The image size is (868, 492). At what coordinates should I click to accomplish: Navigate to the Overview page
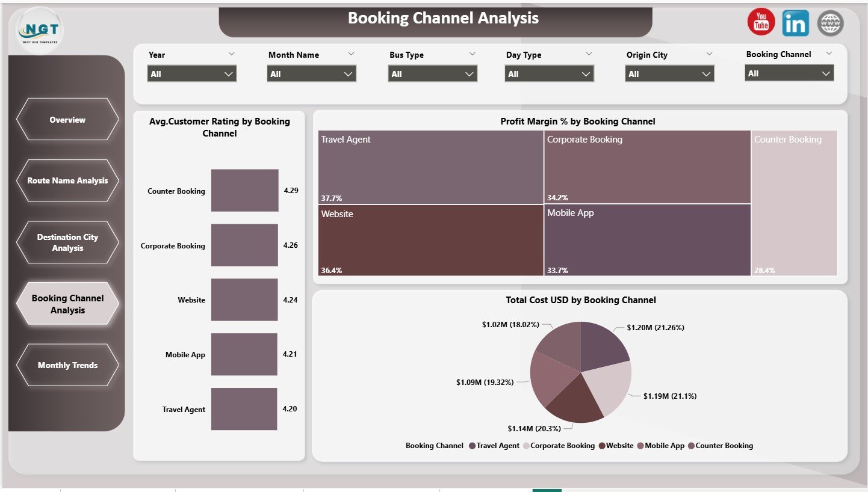pyautogui.click(x=67, y=119)
